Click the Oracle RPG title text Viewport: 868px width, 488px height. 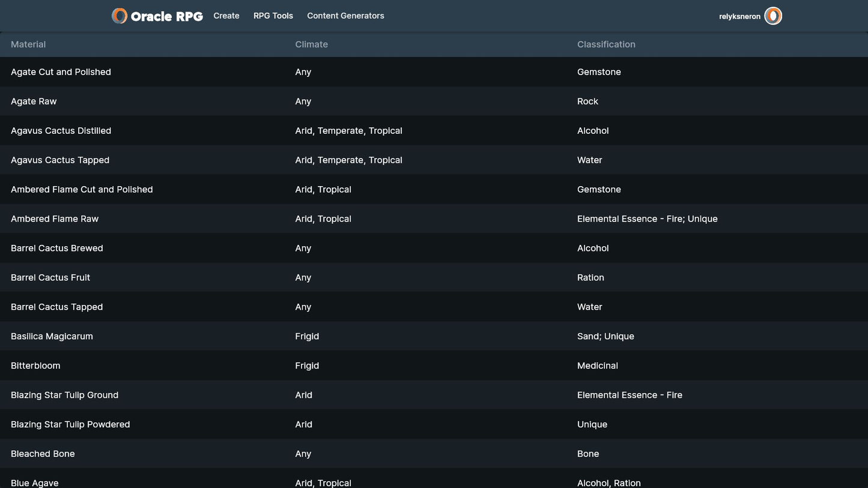166,17
